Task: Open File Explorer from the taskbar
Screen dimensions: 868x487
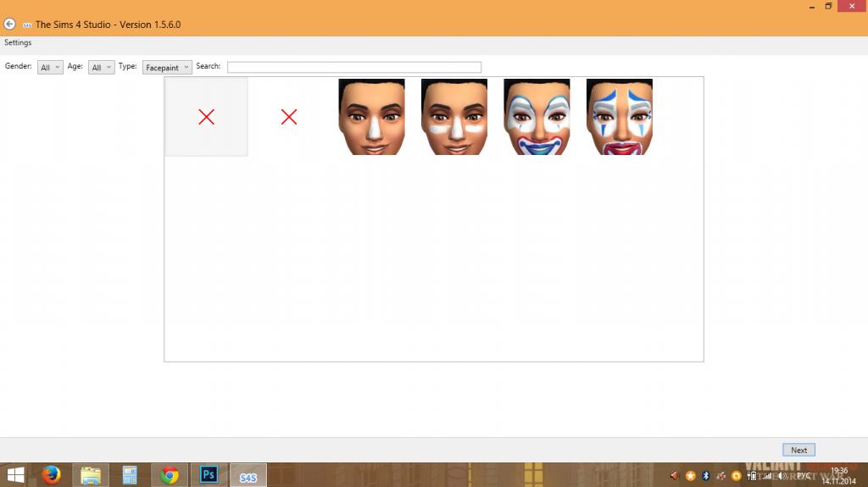Action: (x=91, y=475)
